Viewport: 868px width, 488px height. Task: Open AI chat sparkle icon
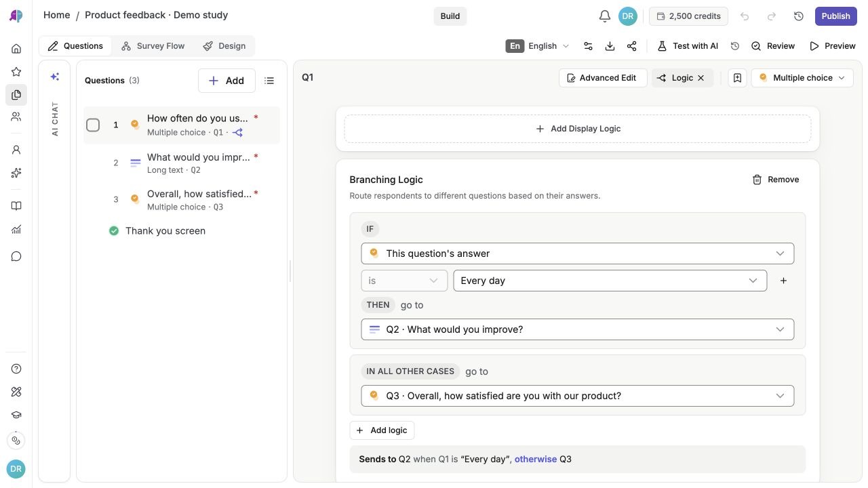tap(55, 77)
